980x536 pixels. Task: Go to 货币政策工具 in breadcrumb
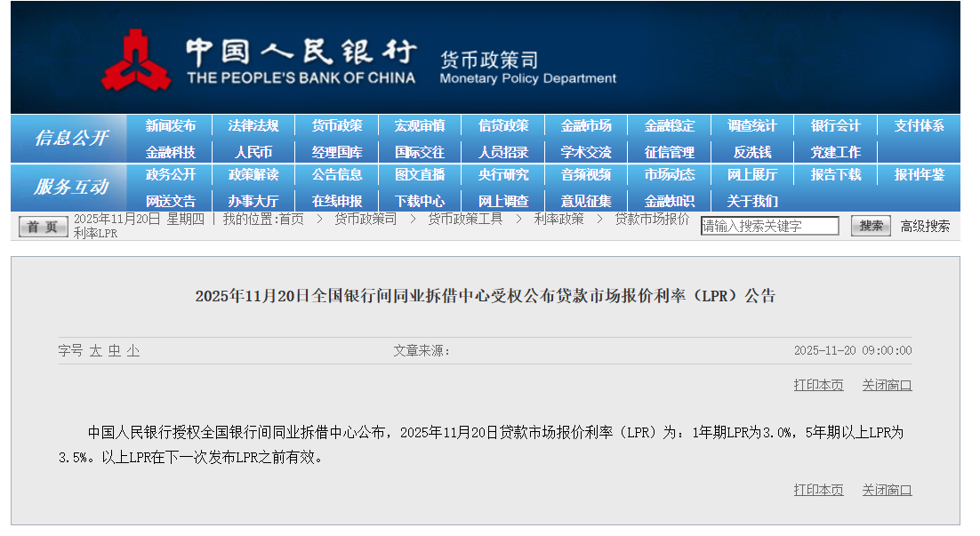(x=465, y=219)
